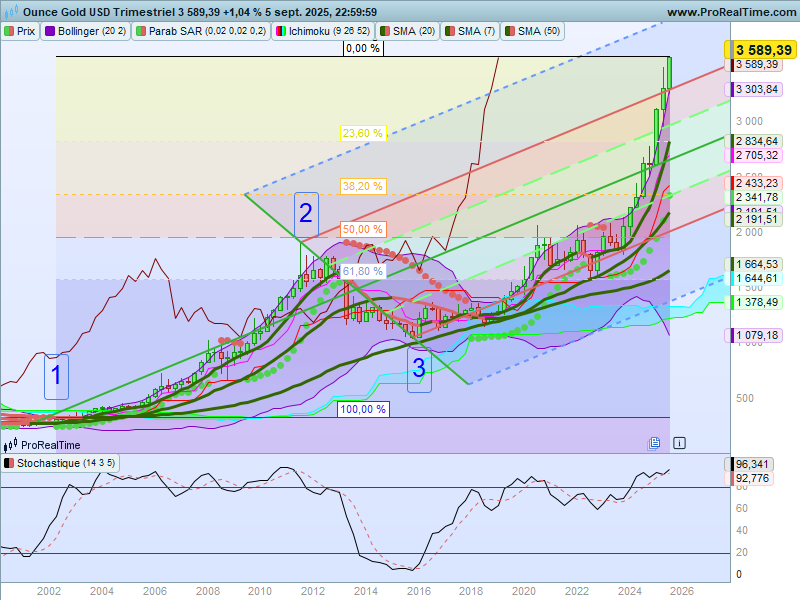Click the SMA (20) color swatch

tap(385, 31)
